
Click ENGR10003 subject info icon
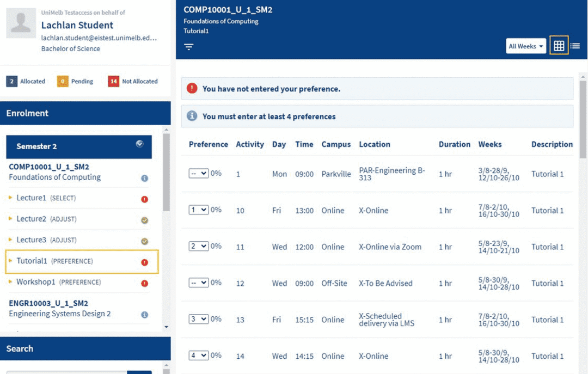[144, 315]
